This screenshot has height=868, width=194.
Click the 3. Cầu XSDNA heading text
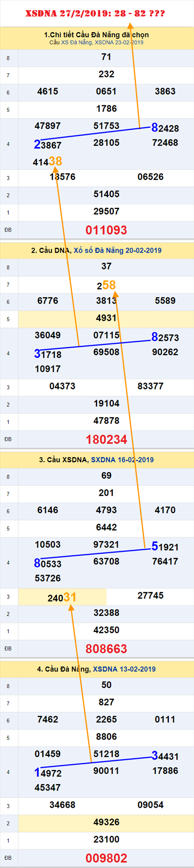point(64,459)
